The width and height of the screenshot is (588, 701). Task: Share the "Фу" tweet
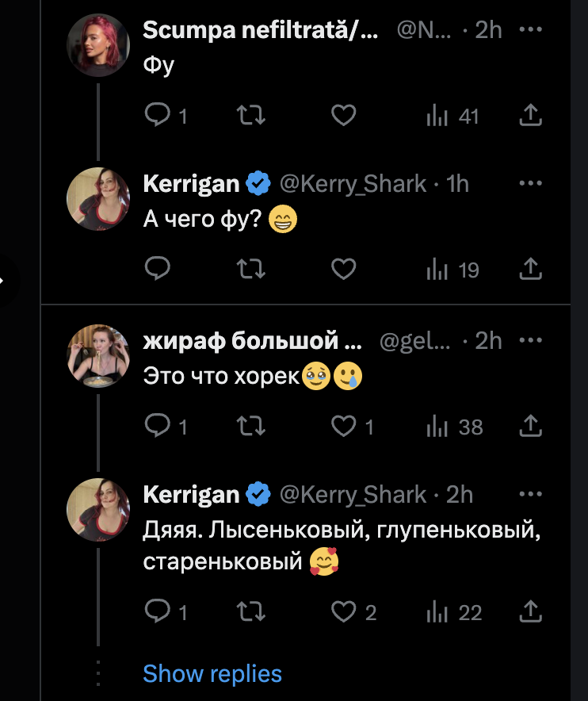pyautogui.click(x=530, y=117)
